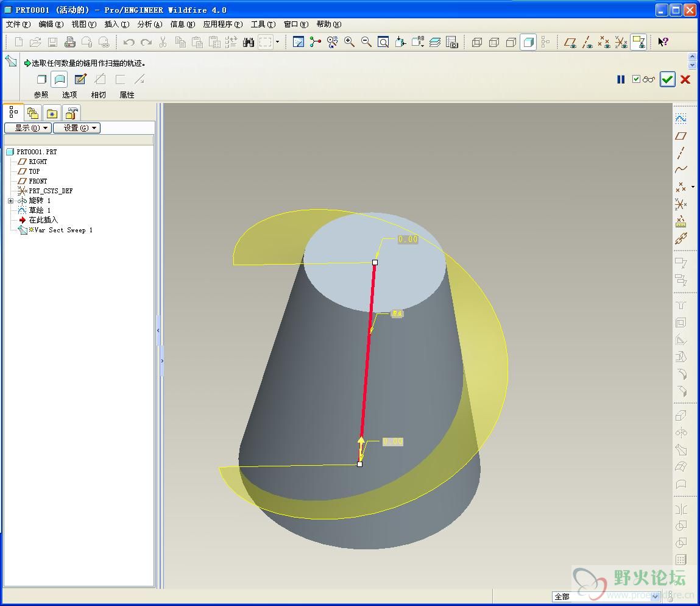Image resolution: width=700 pixels, height=606 pixels.
Task: Click the Redraw current view icon
Action: coord(298,42)
